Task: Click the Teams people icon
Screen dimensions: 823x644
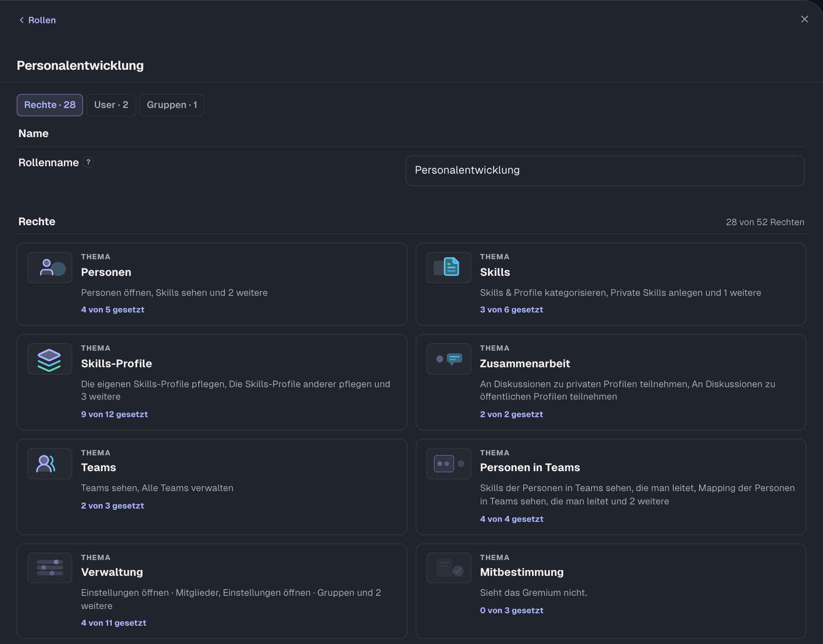Action: 50,464
